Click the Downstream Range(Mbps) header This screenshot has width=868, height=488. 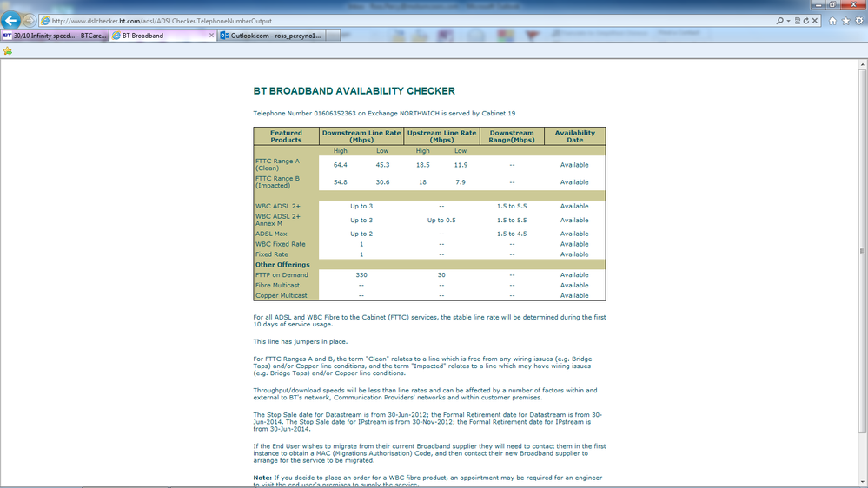512,136
